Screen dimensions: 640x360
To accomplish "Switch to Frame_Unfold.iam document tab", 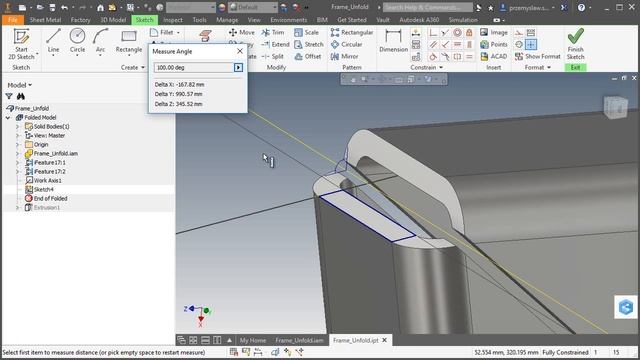I will (299, 340).
